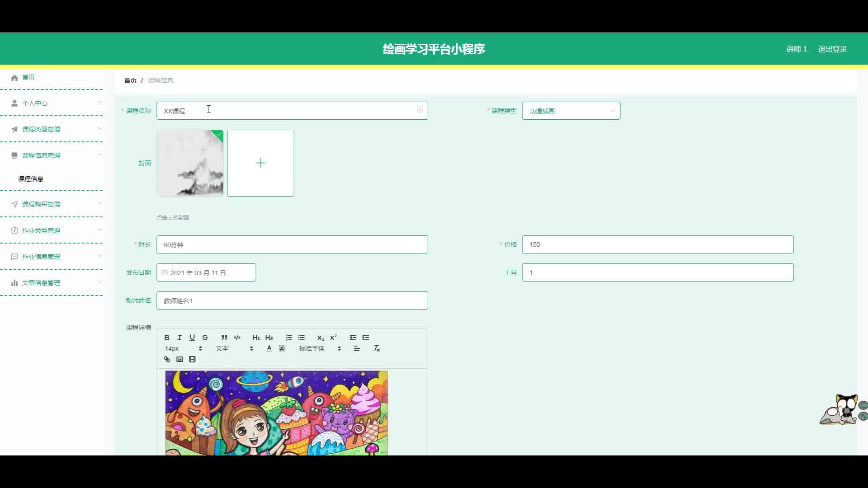Insert a blockquote in the editor
Screen dimensions: 868x488
coord(224,338)
